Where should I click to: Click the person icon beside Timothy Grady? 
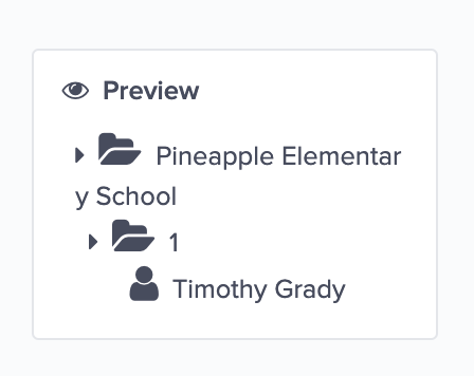tap(144, 284)
